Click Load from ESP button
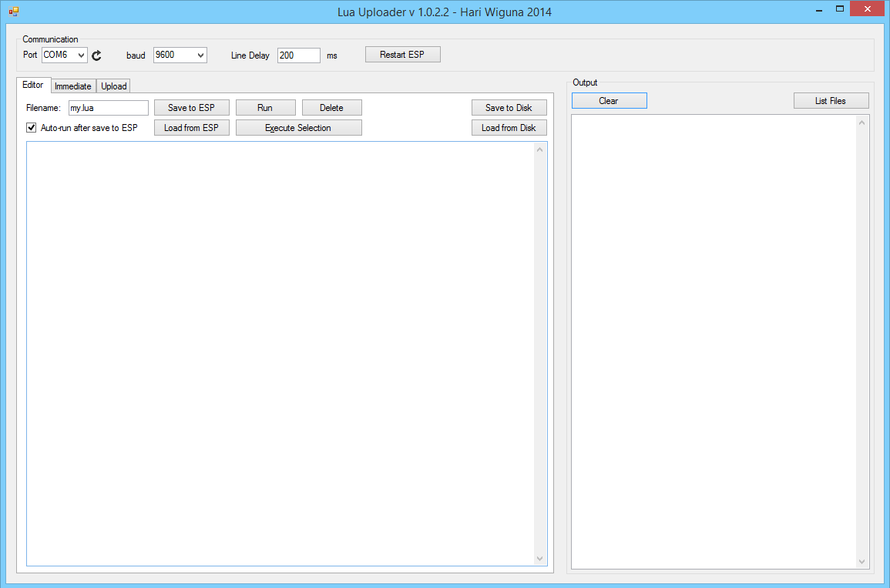The width and height of the screenshot is (890, 588). 191,128
